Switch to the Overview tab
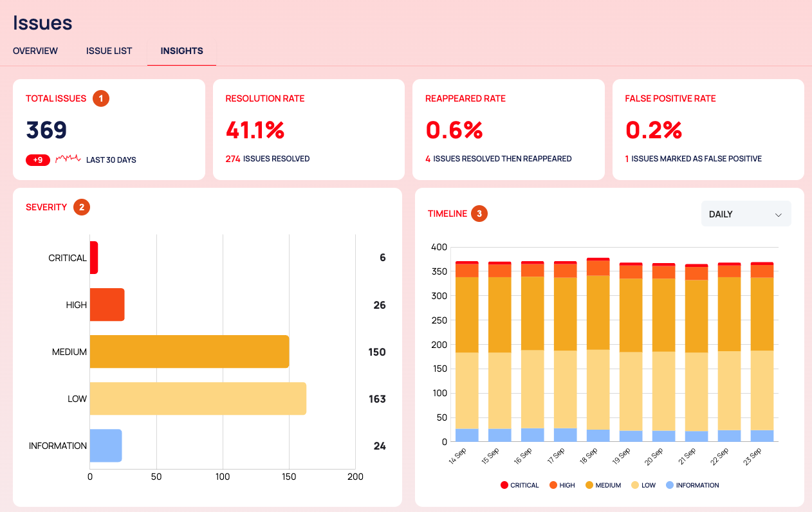Image resolution: width=812 pixels, height=512 pixels. (35, 51)
